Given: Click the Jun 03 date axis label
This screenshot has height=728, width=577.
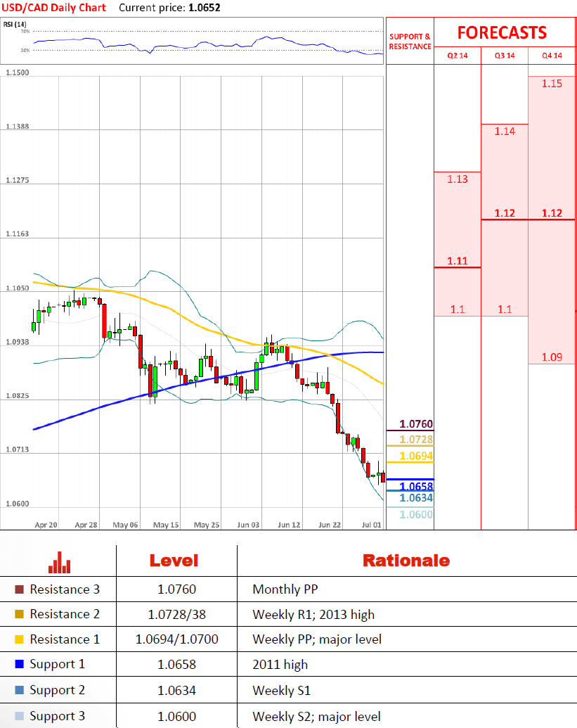Looking at the screenshot, I should tap(248, 525).
